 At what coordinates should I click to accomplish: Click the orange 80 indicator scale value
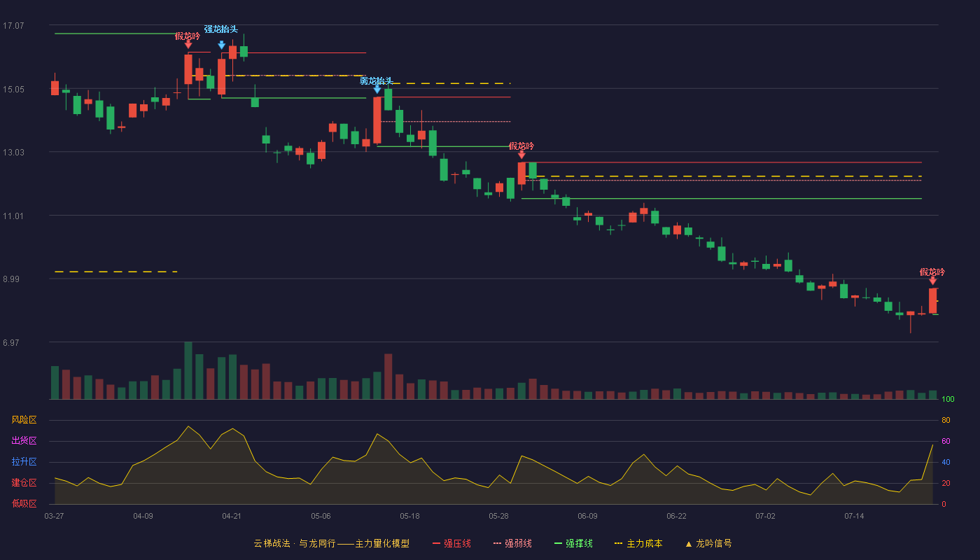pos(946,420)
